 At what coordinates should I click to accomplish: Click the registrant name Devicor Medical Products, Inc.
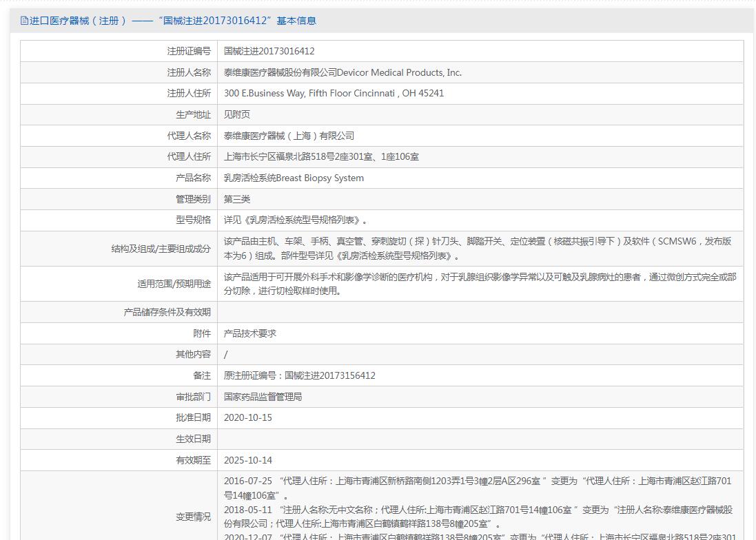[343, 72]
